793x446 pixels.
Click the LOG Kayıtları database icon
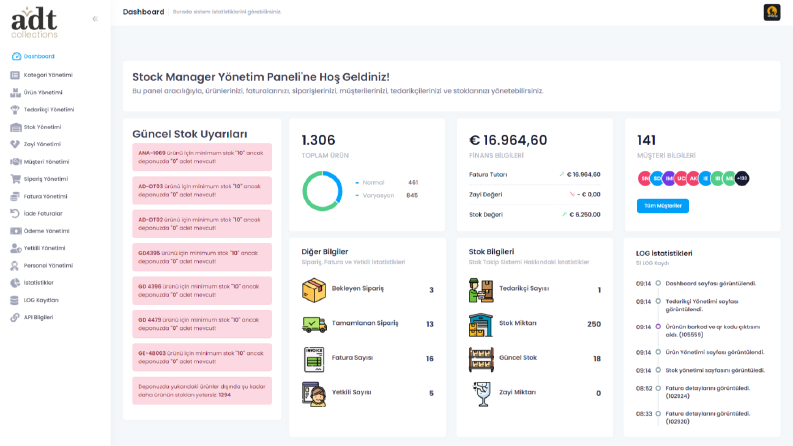tap(15, 300)
